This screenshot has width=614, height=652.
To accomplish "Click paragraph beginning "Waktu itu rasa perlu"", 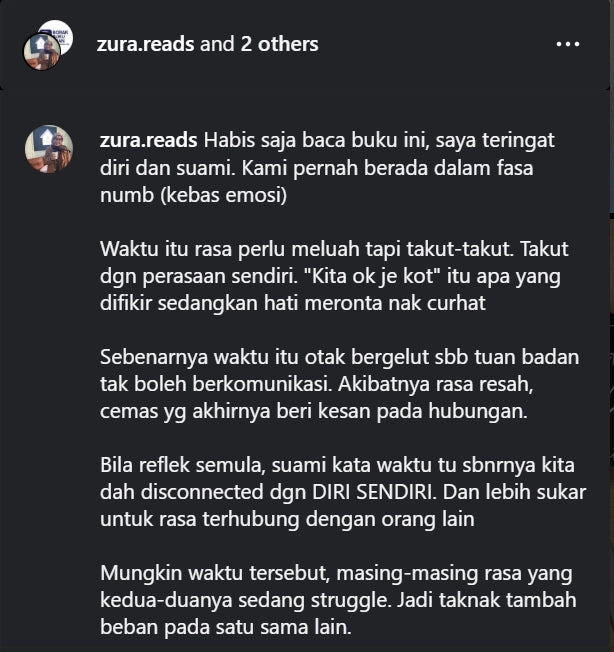I will point(334,276).
